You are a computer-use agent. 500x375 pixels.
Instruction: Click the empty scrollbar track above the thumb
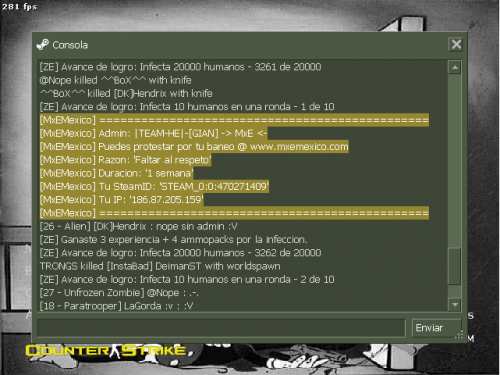[455, 161]
